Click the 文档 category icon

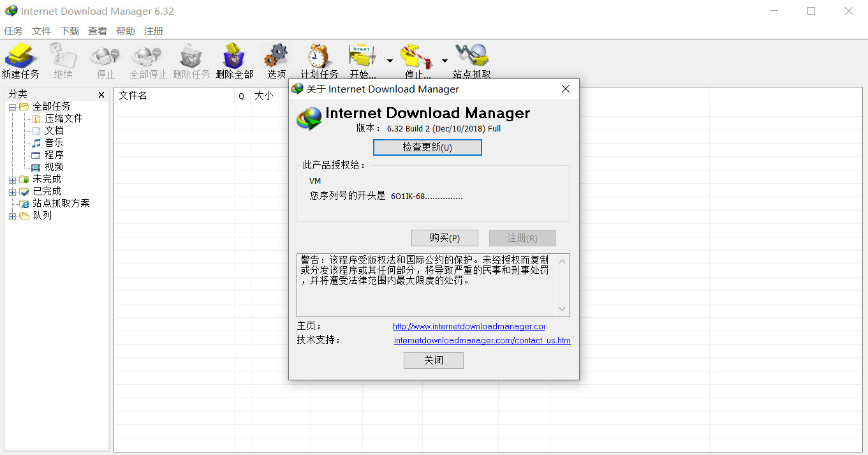36,131
